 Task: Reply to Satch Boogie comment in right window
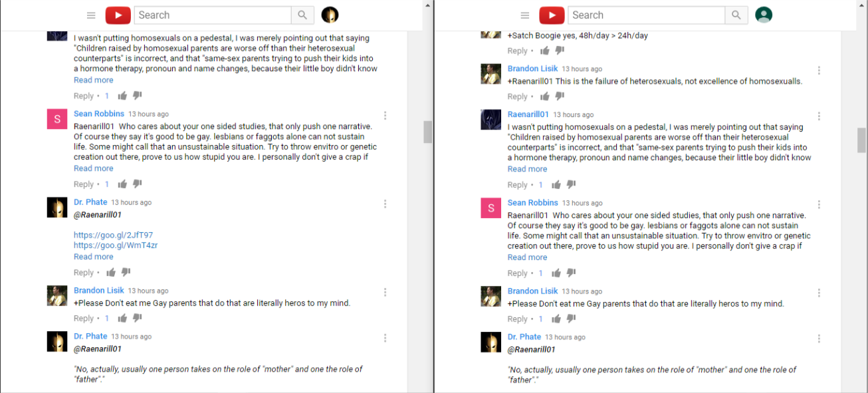point(518,51)
